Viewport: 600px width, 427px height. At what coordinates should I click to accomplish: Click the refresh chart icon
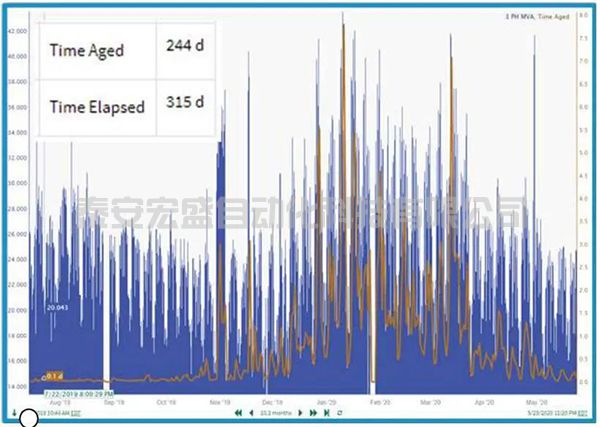[341, 412]
